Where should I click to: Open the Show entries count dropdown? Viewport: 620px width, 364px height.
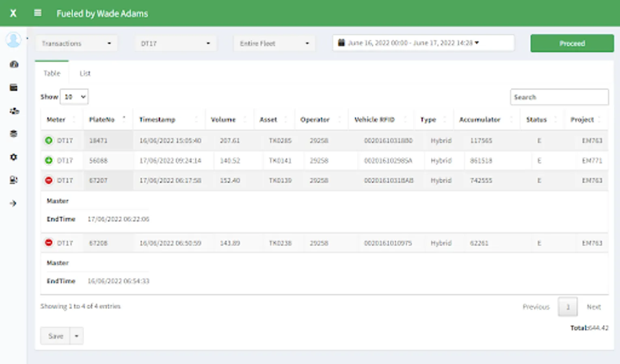click(74, 97)
